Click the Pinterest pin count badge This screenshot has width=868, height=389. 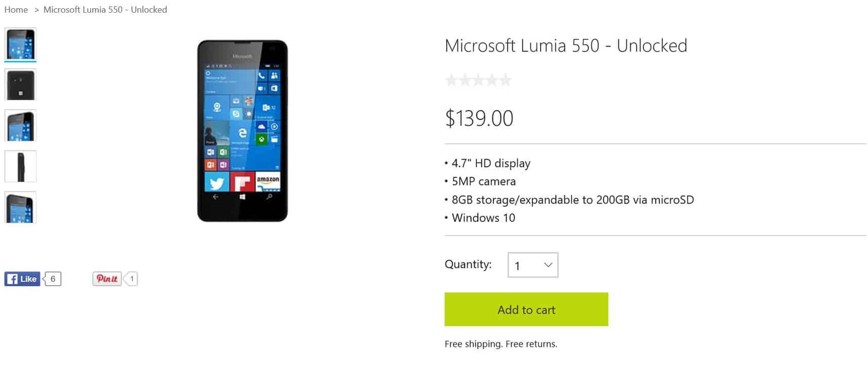[131, 279]
